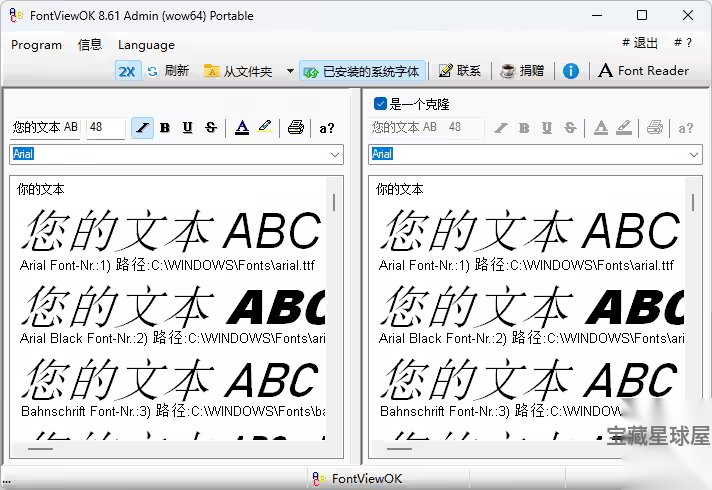This screenshot has height=490, width=712.
Task: Expand the right Arial font dropdown
Action: tap(693, 154)
